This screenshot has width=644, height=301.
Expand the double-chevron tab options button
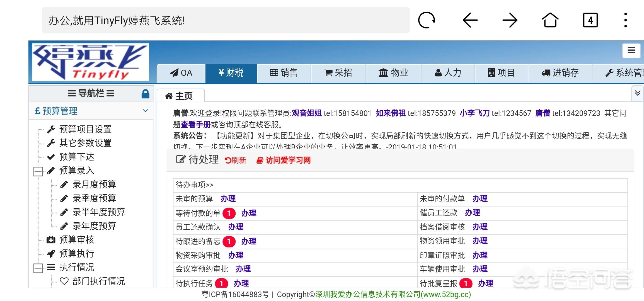tap(637, 93)
